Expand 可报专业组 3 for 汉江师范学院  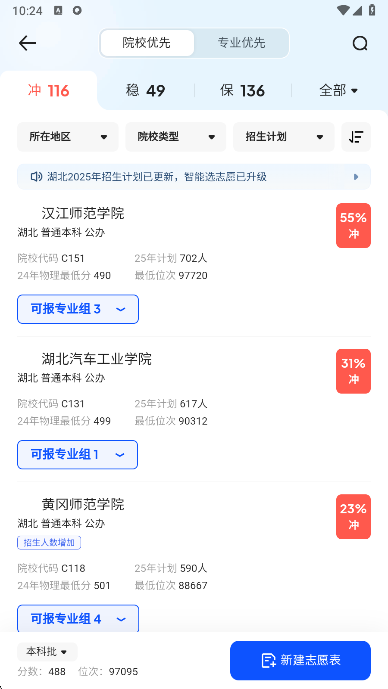click(x=78, y=309)
